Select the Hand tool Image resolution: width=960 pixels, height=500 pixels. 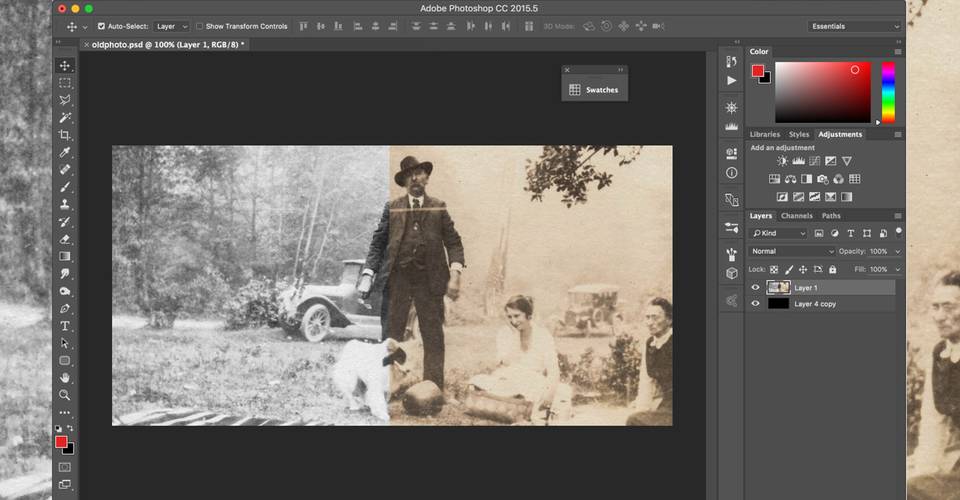tap(65, 378)
